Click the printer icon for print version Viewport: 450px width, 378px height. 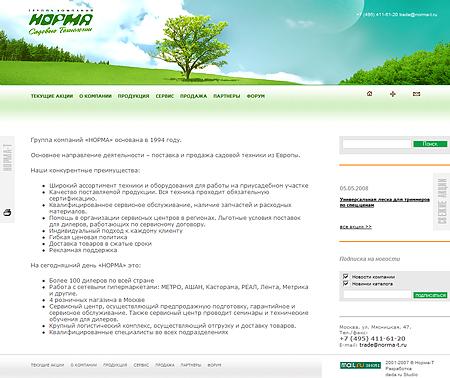[x=7, y=212]
